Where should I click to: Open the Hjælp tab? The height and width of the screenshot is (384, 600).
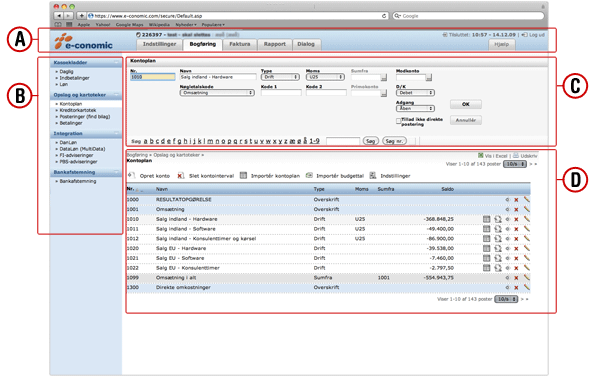[x=501, y=44]
